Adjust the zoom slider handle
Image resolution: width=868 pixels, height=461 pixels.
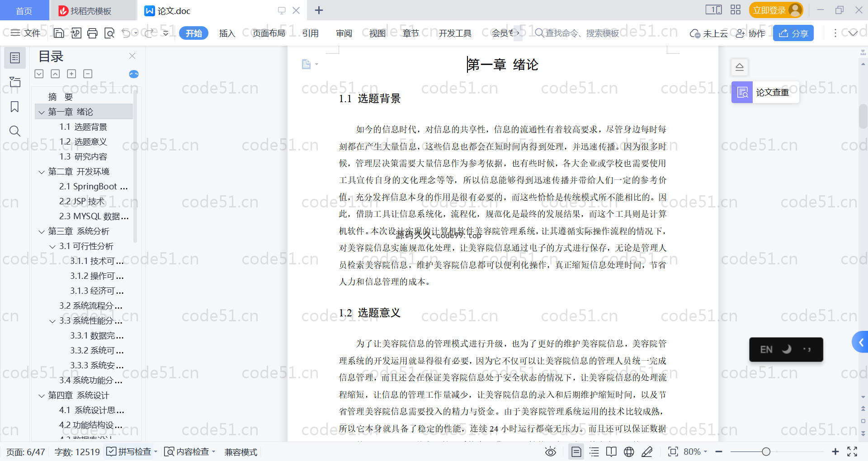pyautogui.click(x=766, y=452)
